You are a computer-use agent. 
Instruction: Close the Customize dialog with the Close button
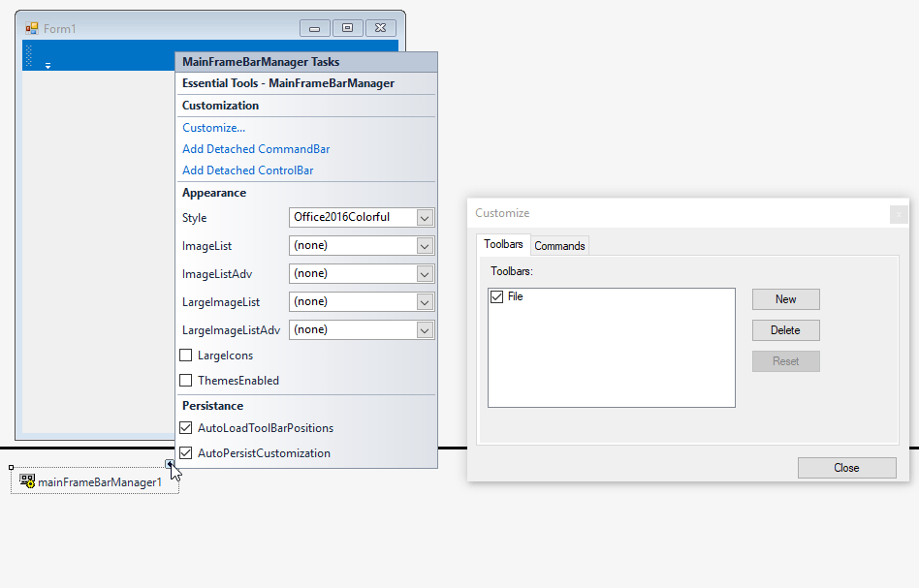846,467
